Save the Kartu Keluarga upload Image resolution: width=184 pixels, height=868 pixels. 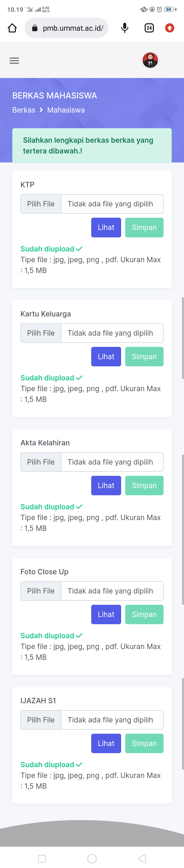(144, 357)
